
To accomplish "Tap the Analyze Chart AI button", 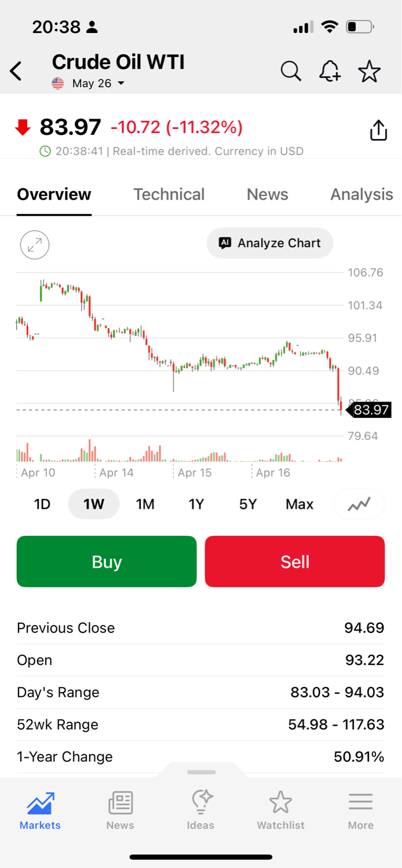I will [270, 243].
